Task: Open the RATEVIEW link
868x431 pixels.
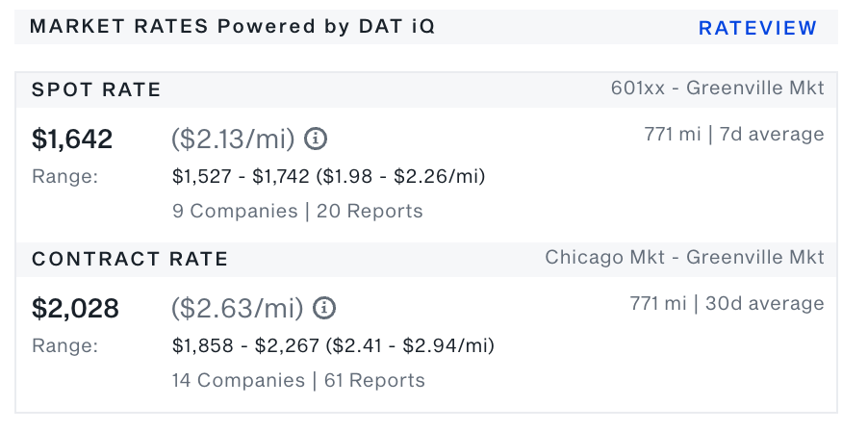Action: (x=757, y=28)
